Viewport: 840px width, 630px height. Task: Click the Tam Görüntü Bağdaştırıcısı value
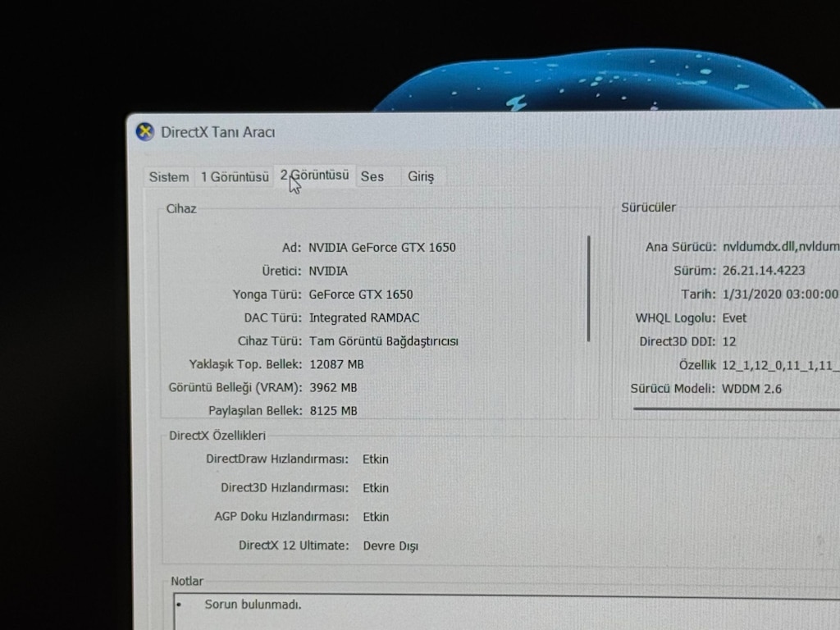pos(384,341)
